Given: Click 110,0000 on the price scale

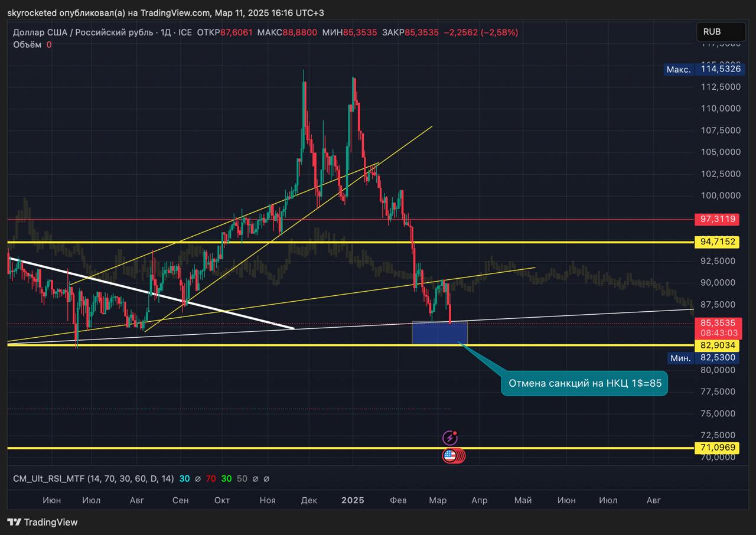Looking at the screenshot, I should point(721,109).
